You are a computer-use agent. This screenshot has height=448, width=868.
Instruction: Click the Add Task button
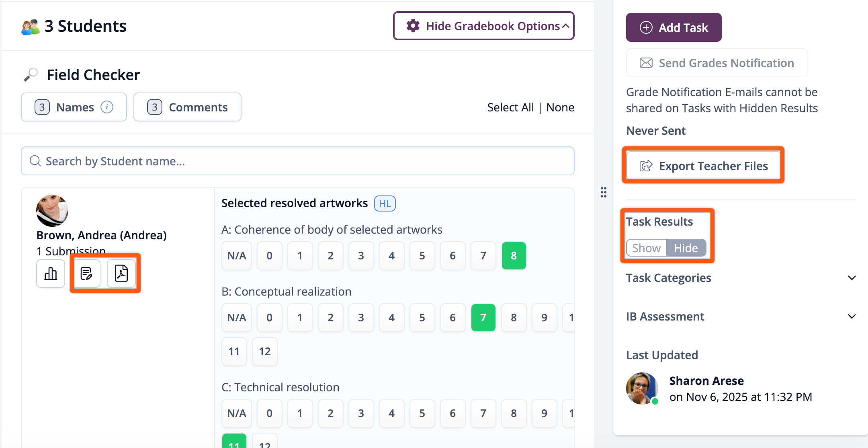pos(674,27)
